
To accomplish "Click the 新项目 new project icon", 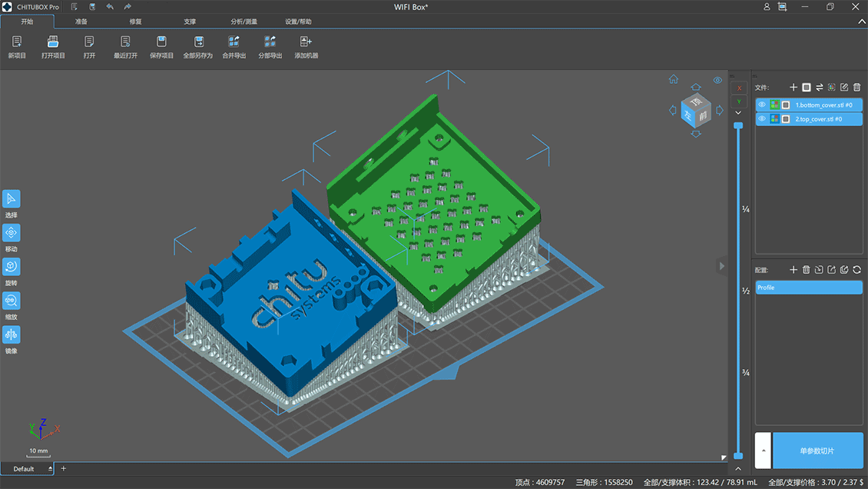I will [17, 42].
